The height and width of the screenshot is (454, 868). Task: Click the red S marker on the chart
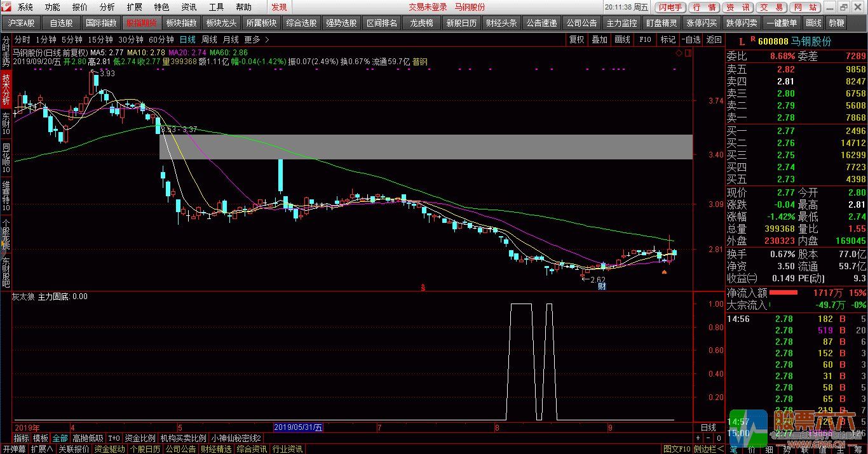click(x=423, y=288)
